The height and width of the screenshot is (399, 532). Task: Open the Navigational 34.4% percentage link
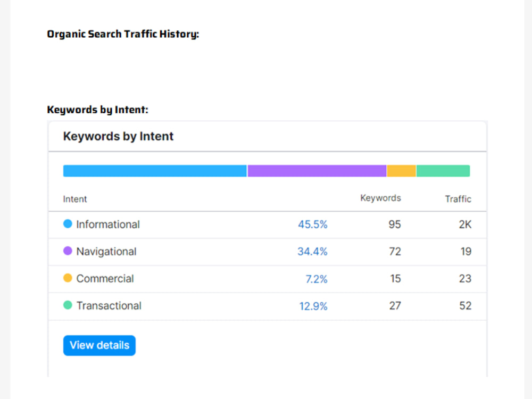point(312,252)
